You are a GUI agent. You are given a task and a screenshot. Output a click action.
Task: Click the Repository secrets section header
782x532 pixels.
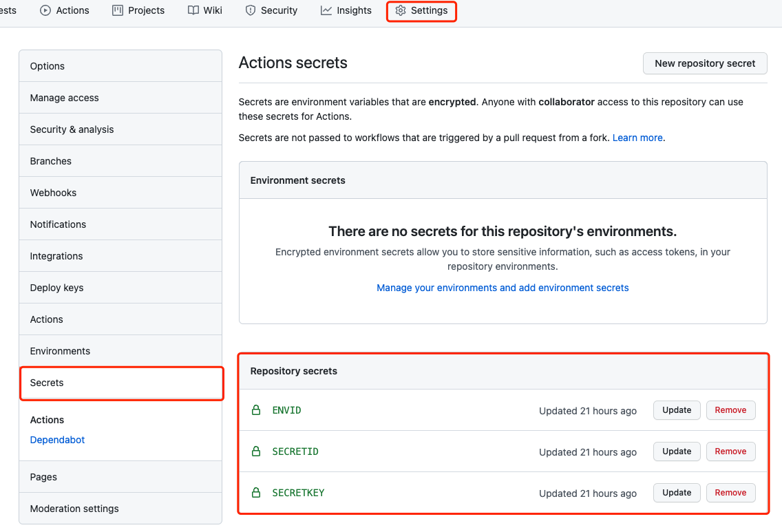pyautogui.click(x=294, y=371)
